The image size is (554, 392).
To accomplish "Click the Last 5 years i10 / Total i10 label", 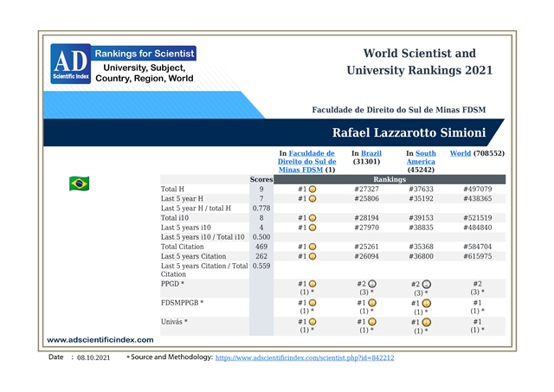I will pos(203,237).
